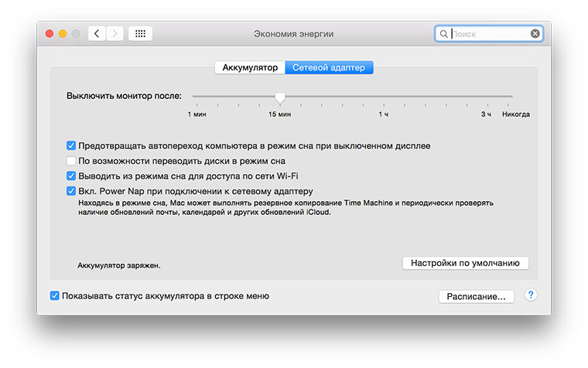
Task: Click the magnifying glass search icon
Action: coord(443,34)
